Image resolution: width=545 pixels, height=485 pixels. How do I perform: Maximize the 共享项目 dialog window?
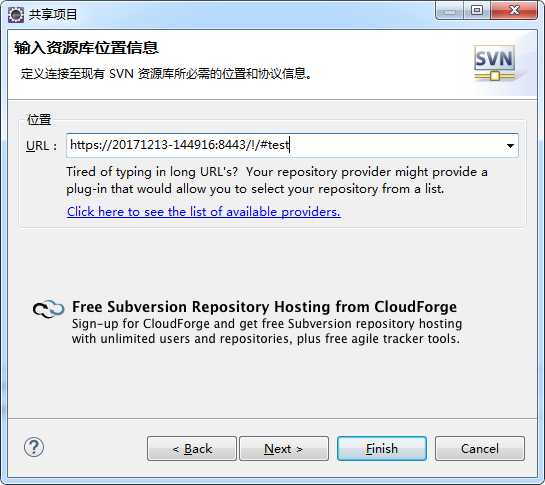click(x=477, y=11)
